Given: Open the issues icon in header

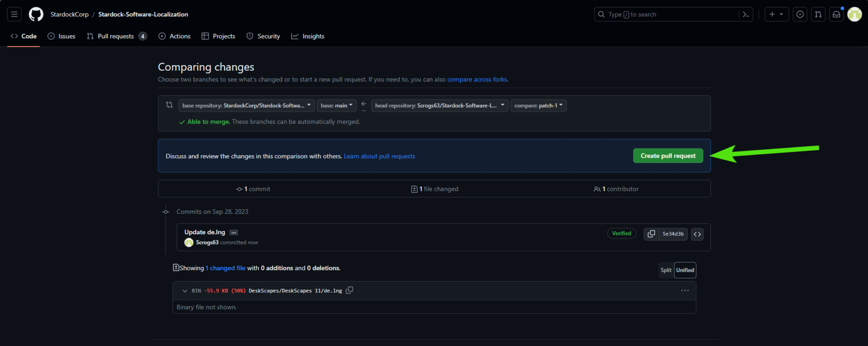Looking at the screenshot, I should coord(800,14).
